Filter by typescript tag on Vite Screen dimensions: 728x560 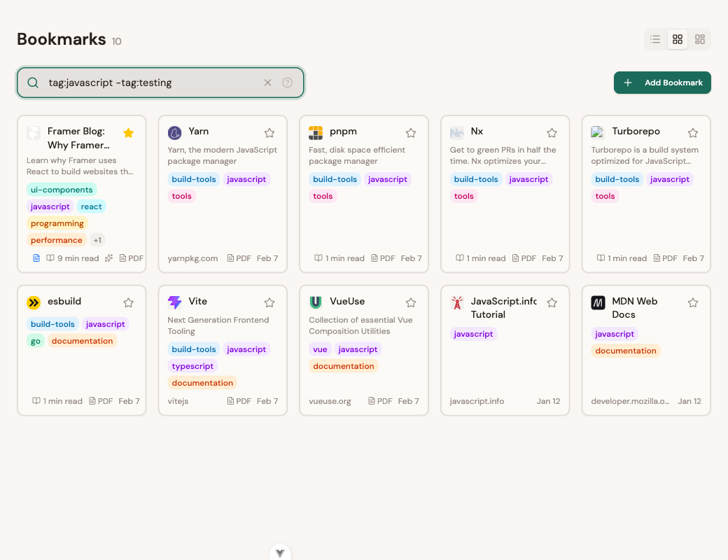(x=193, y=366)
